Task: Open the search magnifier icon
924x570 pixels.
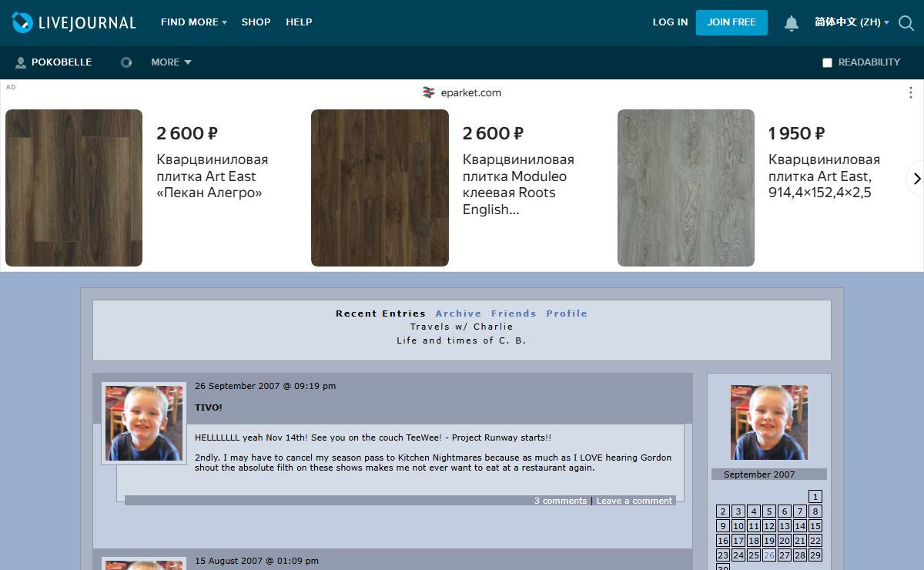Action: pos(906,23)
